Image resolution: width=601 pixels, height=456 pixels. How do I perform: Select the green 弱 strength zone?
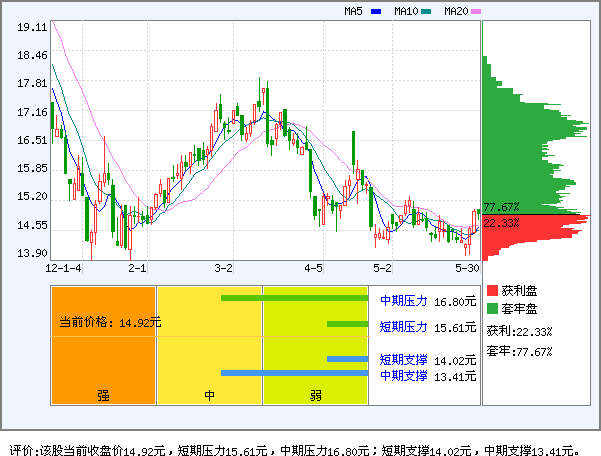pos(315,345)
